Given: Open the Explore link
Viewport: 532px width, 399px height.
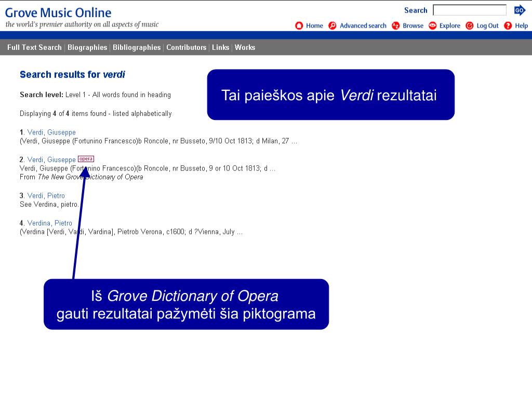Looking at the screenshot, I should coord(450,26).
